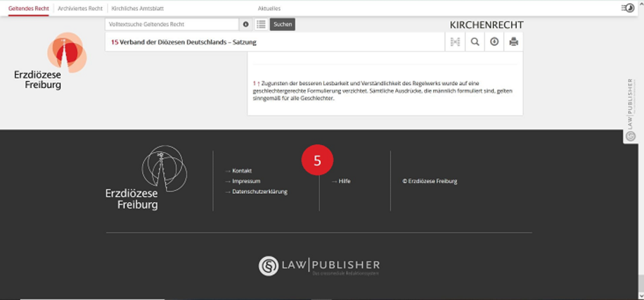The width and height of the screenshot is (644, 300).
Task: Go to Datenschutzerklärung link
Action: click(259, 192)
